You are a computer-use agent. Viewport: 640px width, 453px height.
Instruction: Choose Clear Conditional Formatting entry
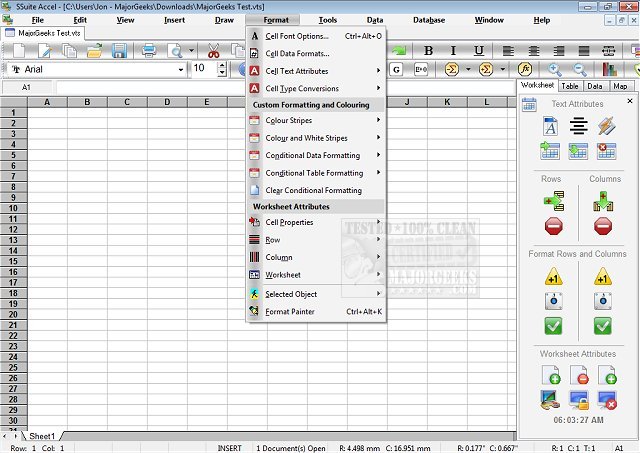pyautogui.click(x=316, y=191)
